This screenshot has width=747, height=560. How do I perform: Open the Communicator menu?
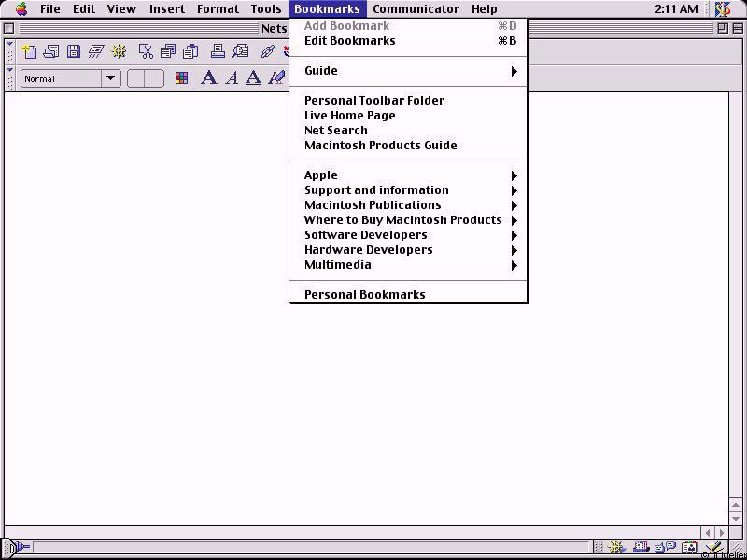(416, 9)
